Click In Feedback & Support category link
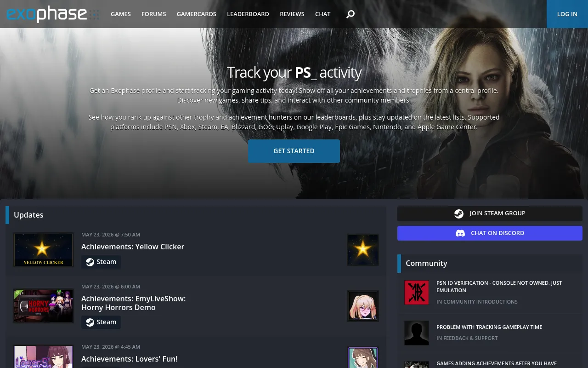 pyautogui.click(x=467, y=338)
